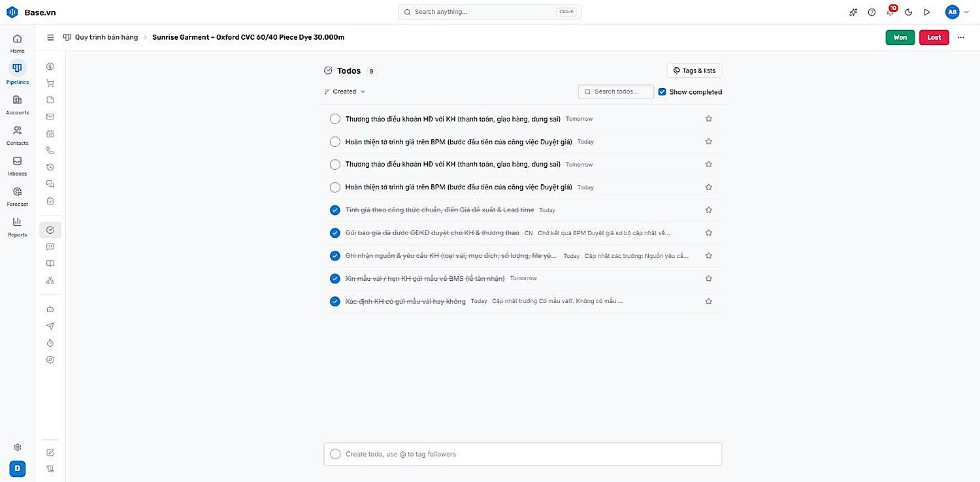Focus the Create todo input field
This screenshot has height=482, width=980.
point(523,454)
